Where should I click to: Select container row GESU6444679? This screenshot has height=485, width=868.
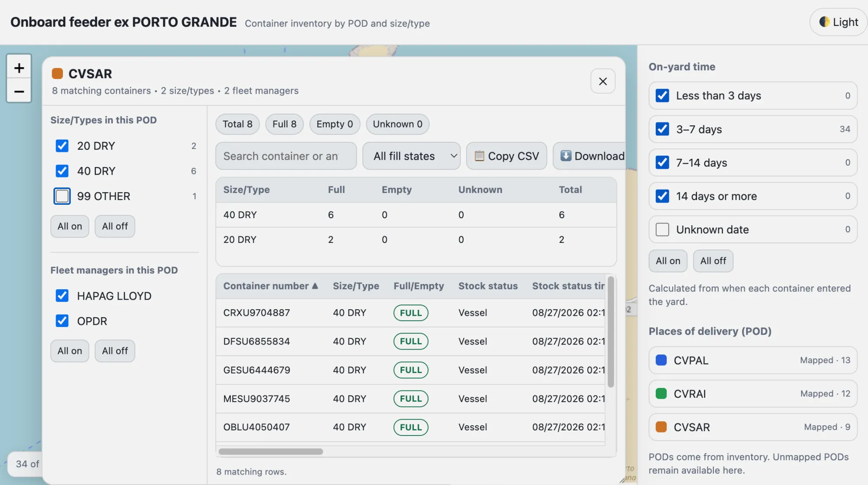click(411, 370)
